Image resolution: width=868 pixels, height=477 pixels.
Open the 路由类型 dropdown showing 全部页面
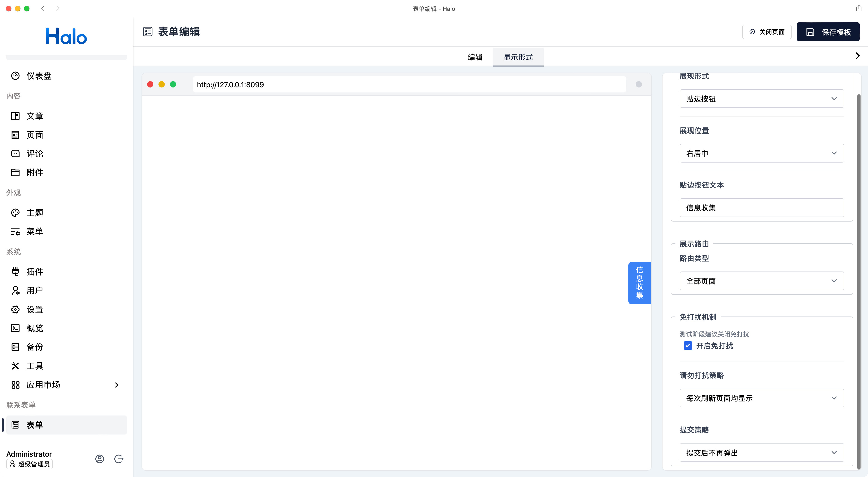(x=762, y=281)
